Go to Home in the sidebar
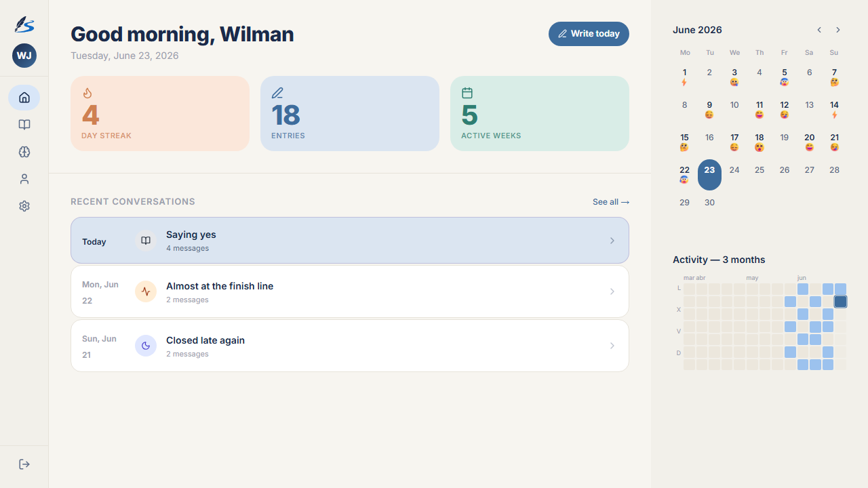This screenshot has height=488, width=868. 24,98
